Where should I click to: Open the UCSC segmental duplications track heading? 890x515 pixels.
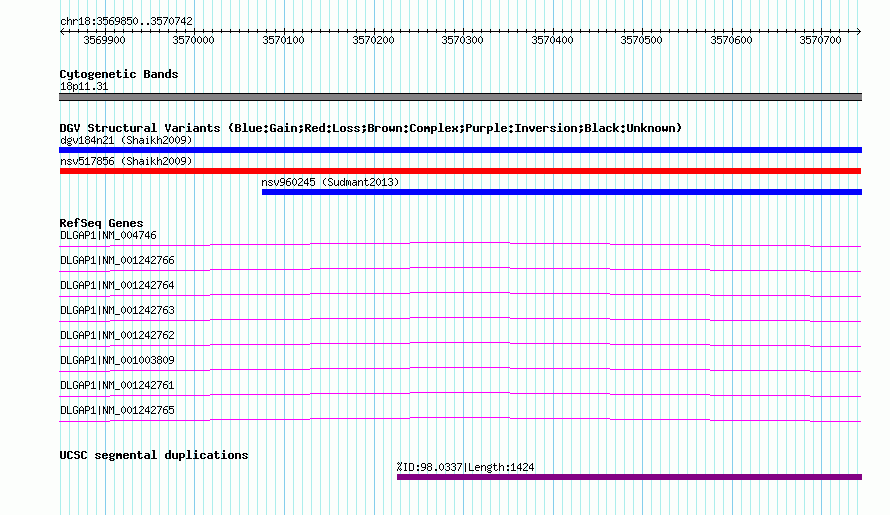click(x=154, y=455)
